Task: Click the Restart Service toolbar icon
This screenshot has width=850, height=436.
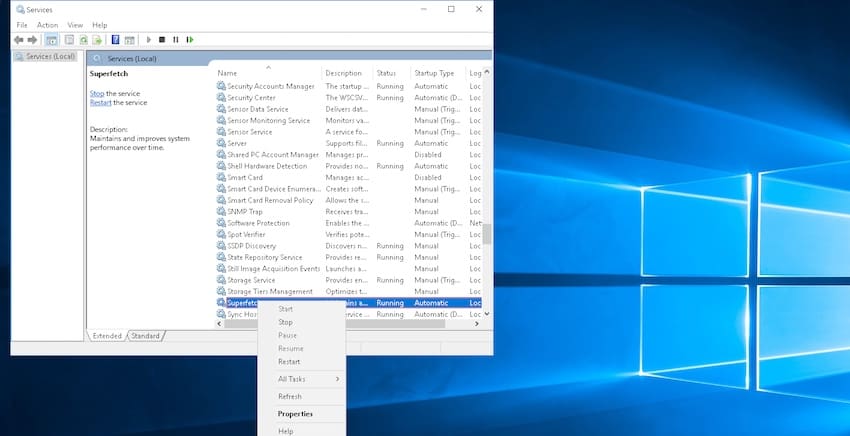Action: pos(190,40)
